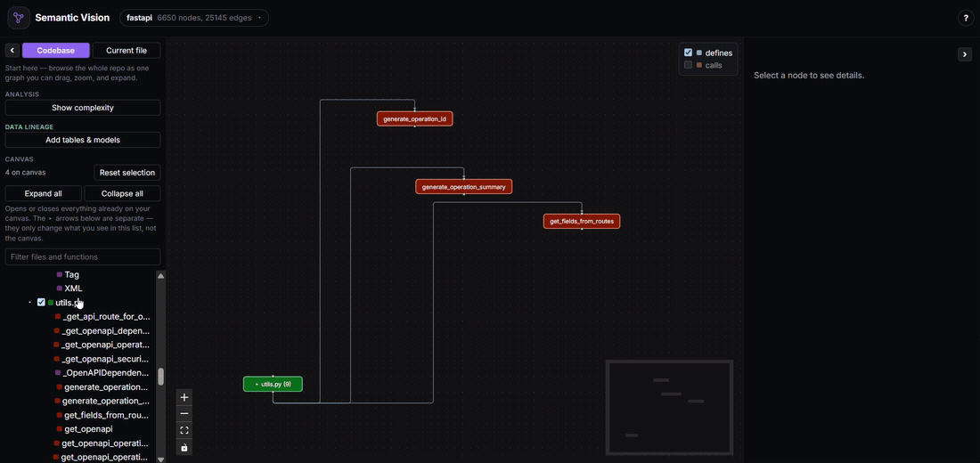Toggle the defines edges checkbox

[688, 53]
